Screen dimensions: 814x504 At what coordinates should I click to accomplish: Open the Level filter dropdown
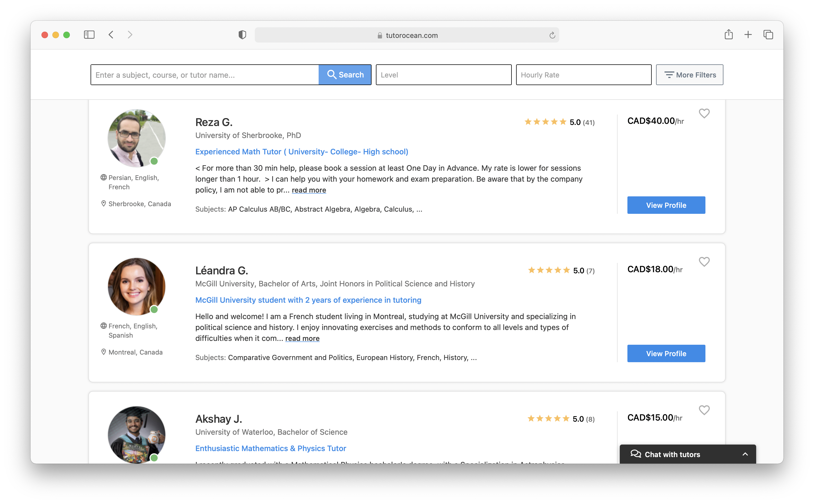pyautogui.click(x=443, y=75)
